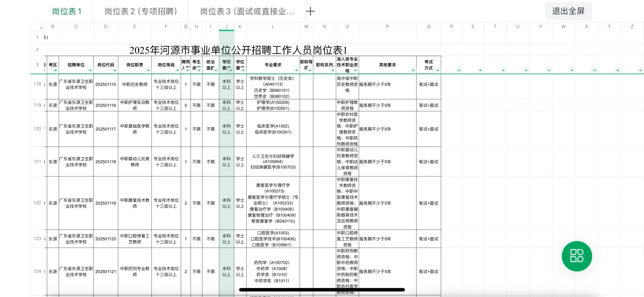Viewport: 644px width, 297px height.
Task: Select 护理学(A100209) major requirement cell
Action: 273,105
